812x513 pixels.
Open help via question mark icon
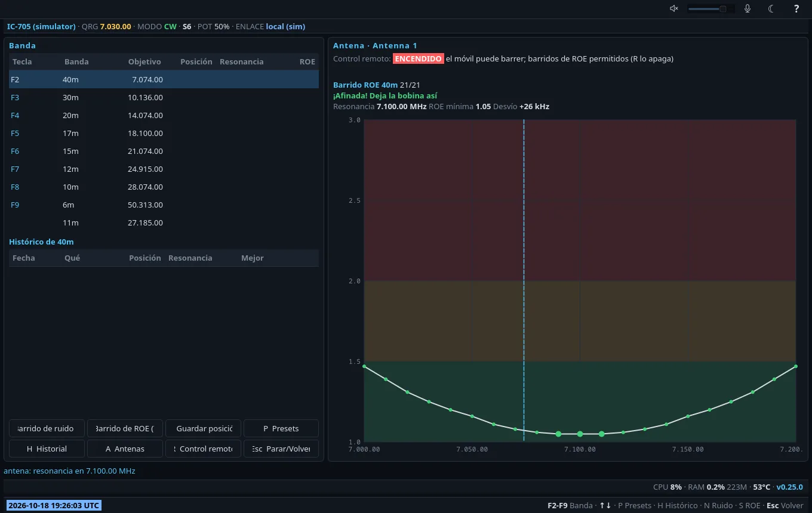(x=796, y=8)
